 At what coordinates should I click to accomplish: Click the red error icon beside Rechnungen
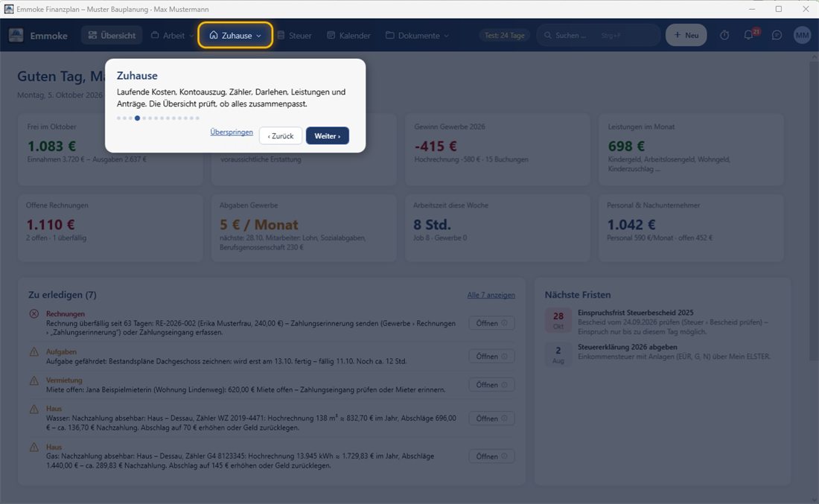34,314
